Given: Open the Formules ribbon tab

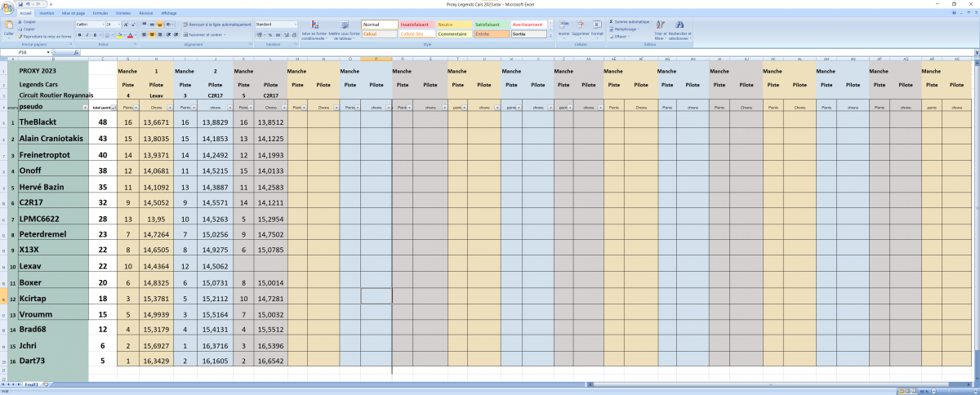Looking at the screenshot, I should pyautogui.click(x=100, y=13).
